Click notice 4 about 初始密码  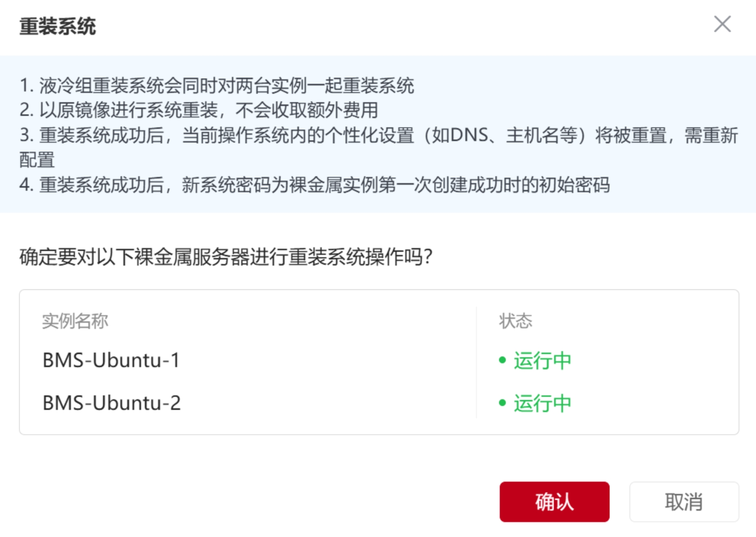pyautogui.click(x=315, y=185)
